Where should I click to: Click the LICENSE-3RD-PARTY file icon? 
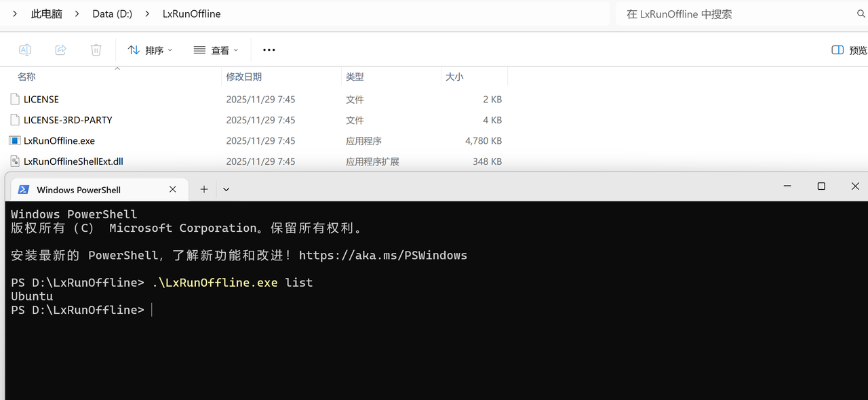(x=15, y=120)
